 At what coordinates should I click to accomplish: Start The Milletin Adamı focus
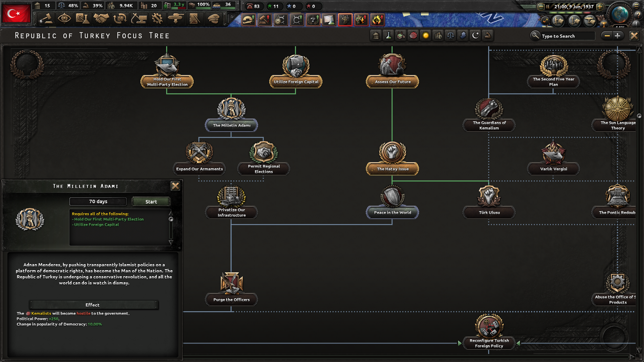tap(151, 201)
